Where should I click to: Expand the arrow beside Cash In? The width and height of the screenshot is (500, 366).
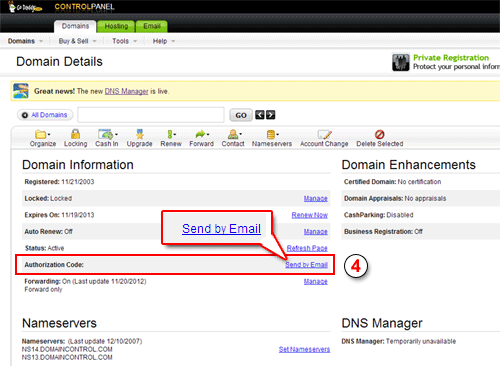pyautogui.click(x=116, y=134)
